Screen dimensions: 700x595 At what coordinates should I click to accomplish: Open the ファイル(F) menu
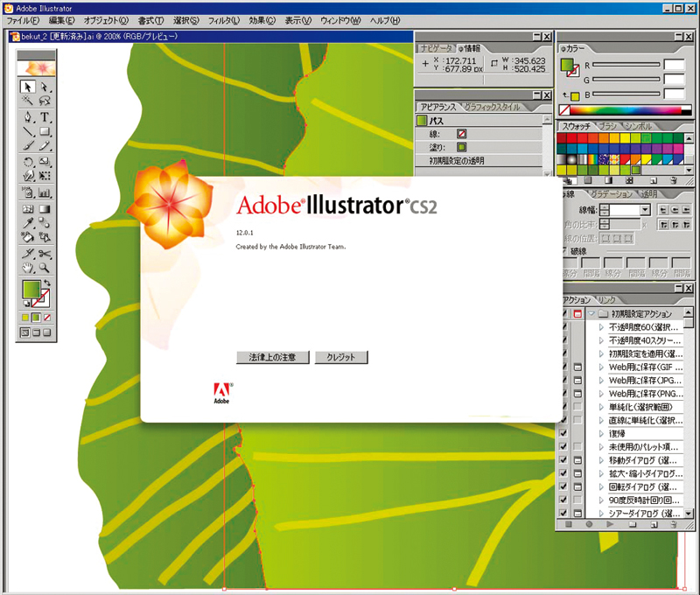point(23,20)
